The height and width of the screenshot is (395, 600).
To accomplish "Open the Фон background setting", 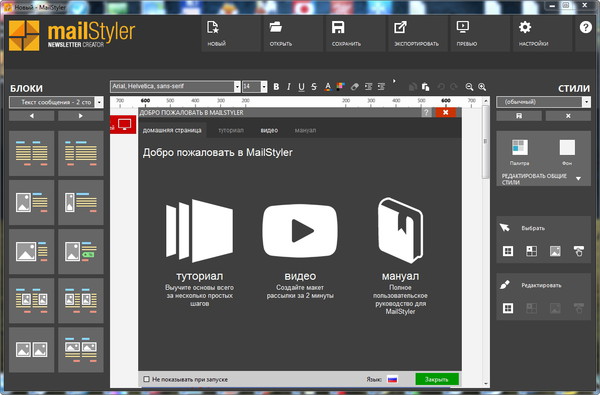I will click(567, 152).
